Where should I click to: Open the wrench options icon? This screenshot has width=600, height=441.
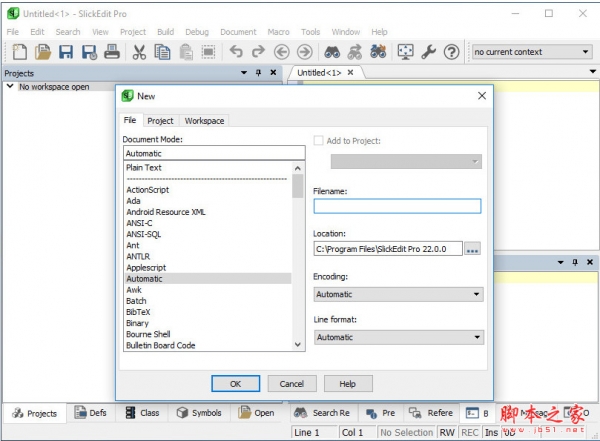coord(428,52)
